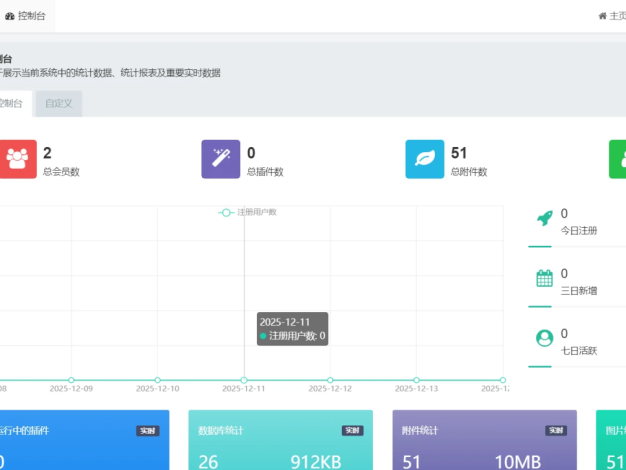
Task: Click the 实时 badge on 数据库统计 card
Action: click(x=353, y=430)
